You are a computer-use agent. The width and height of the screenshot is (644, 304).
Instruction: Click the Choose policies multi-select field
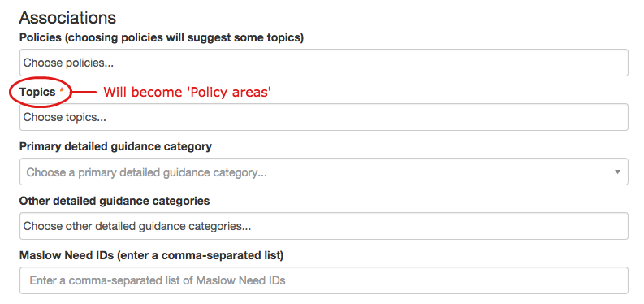pos(324,63)
